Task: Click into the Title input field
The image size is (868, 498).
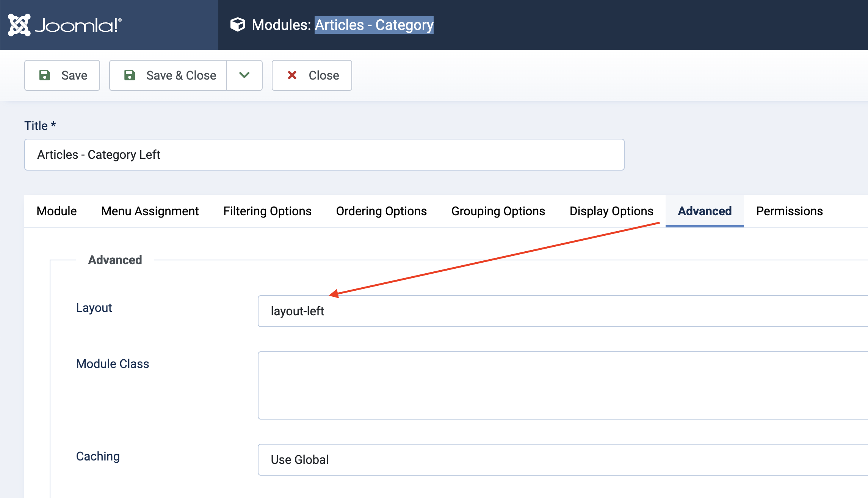Action: pos(324,155)
